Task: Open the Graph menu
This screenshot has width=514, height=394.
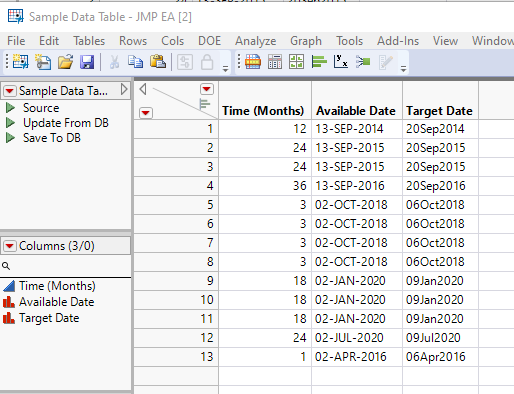Action: [306, 41]
